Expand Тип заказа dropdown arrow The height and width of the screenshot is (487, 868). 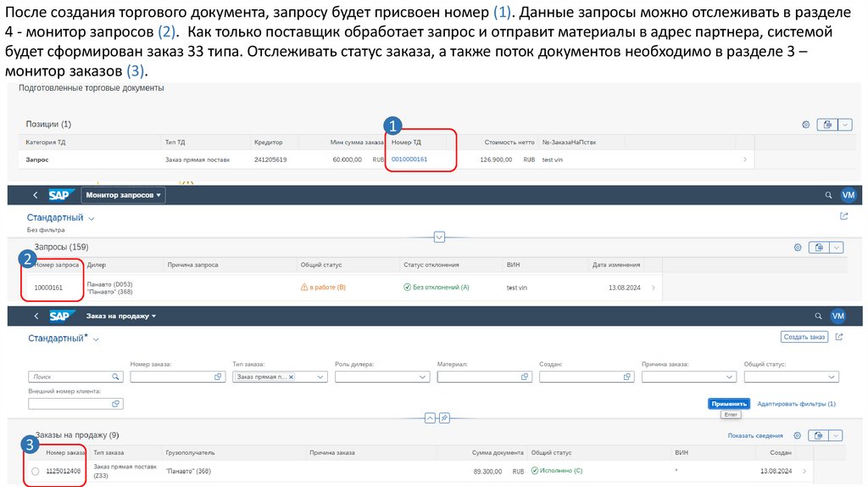click(x=320, y=377)
